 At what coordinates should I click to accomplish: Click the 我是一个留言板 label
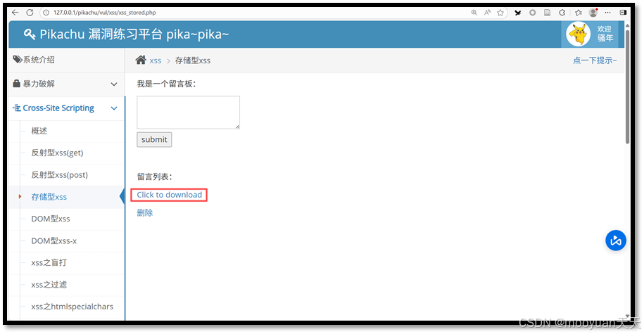pyautogui.click(x=166, y=84)
